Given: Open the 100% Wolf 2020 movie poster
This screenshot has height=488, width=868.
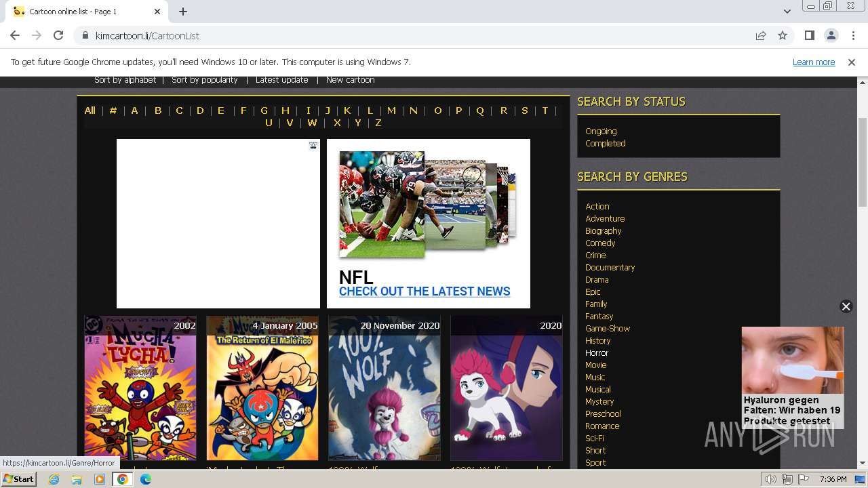Looking at the screenshot, I should (384, 388).
